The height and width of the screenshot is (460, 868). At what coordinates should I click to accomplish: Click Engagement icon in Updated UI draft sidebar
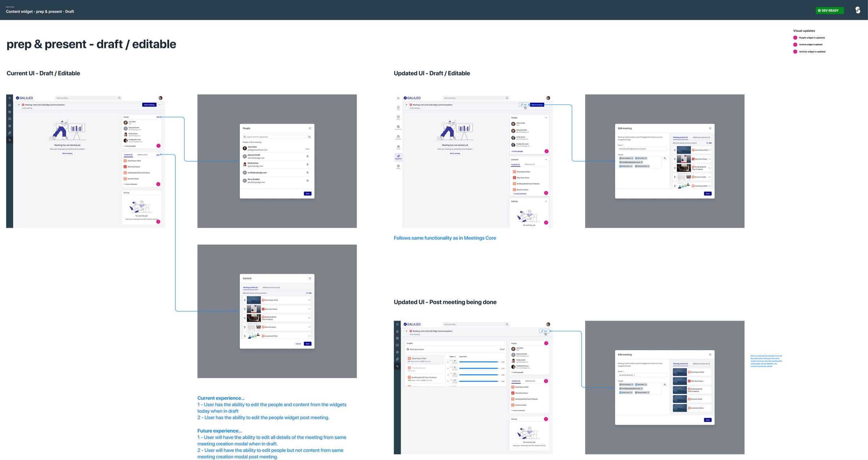(398, 157)
